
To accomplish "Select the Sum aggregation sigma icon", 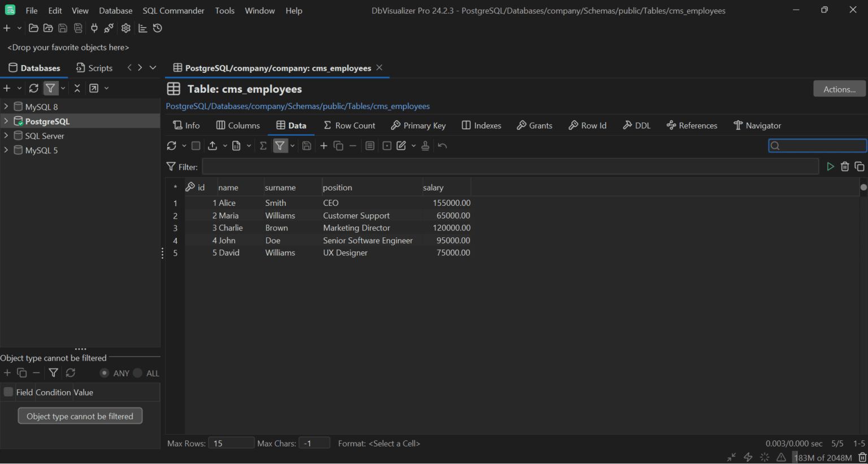I will (263, 145).
